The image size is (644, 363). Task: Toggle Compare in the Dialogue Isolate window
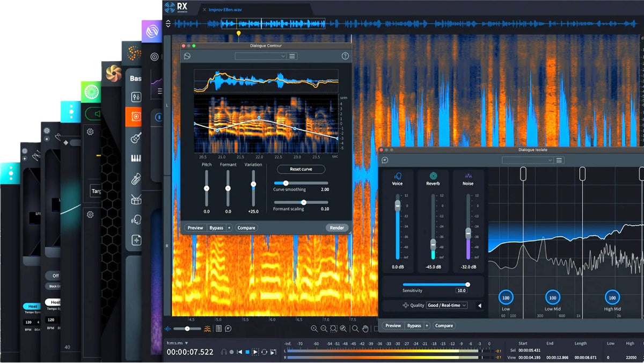click(x=444, y=325)
